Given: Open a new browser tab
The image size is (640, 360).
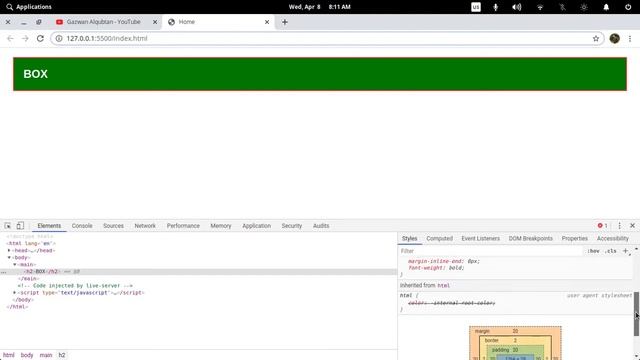Looking at the screenshot, I should point(284,22).
